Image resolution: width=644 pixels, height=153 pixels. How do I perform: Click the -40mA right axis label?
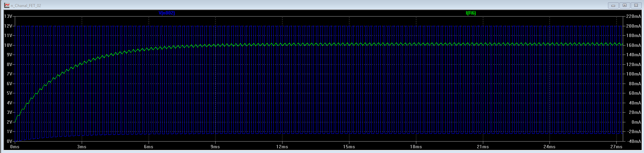coord(634,141)
